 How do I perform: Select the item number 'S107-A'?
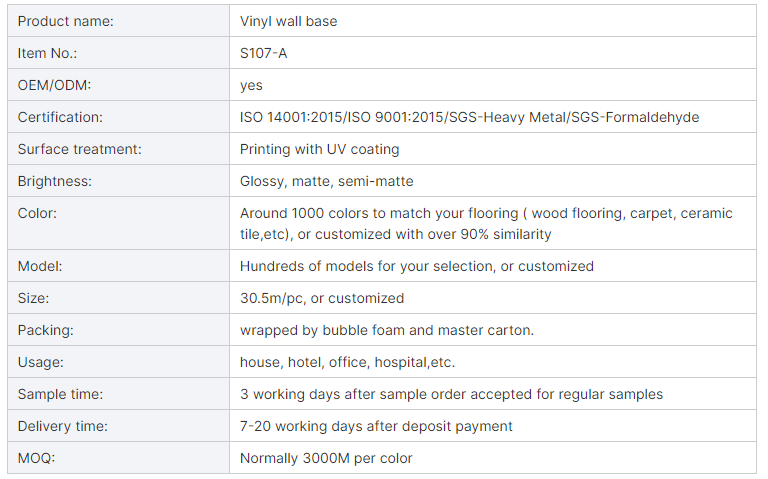(264, 53)
